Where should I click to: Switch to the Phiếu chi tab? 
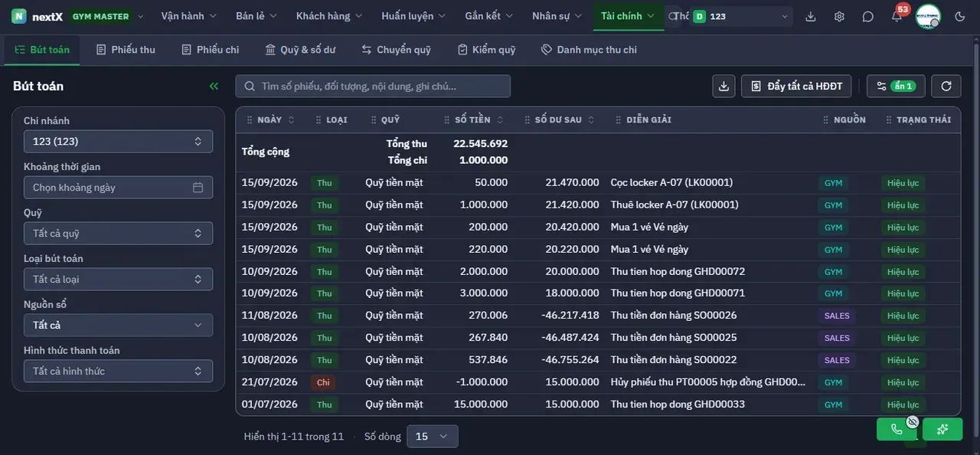click(210, 49)
